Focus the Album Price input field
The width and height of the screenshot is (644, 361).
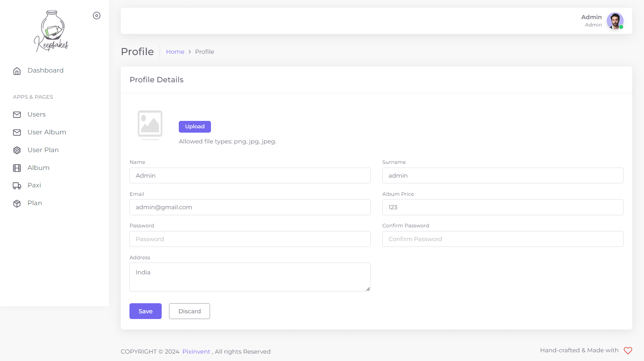502,207
